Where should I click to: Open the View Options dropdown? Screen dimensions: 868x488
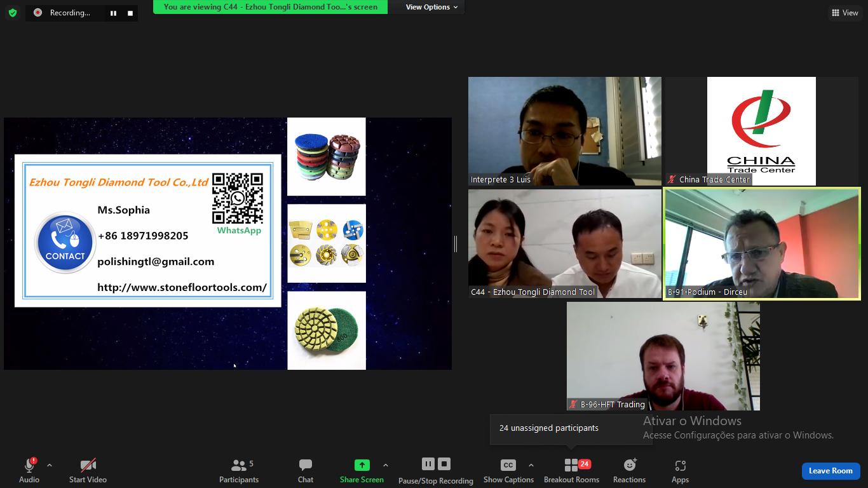point(432,7)
